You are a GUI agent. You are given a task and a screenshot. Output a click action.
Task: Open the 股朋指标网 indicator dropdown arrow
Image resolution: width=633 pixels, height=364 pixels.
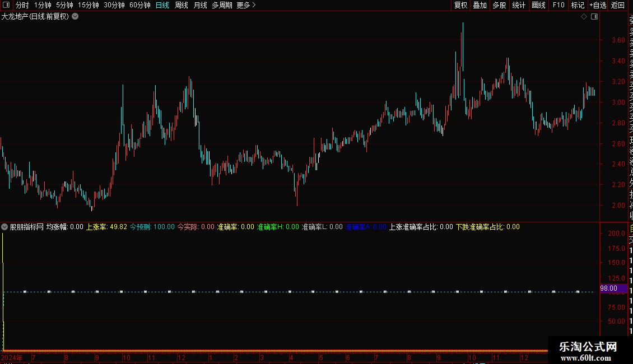[x=4, y=227]
